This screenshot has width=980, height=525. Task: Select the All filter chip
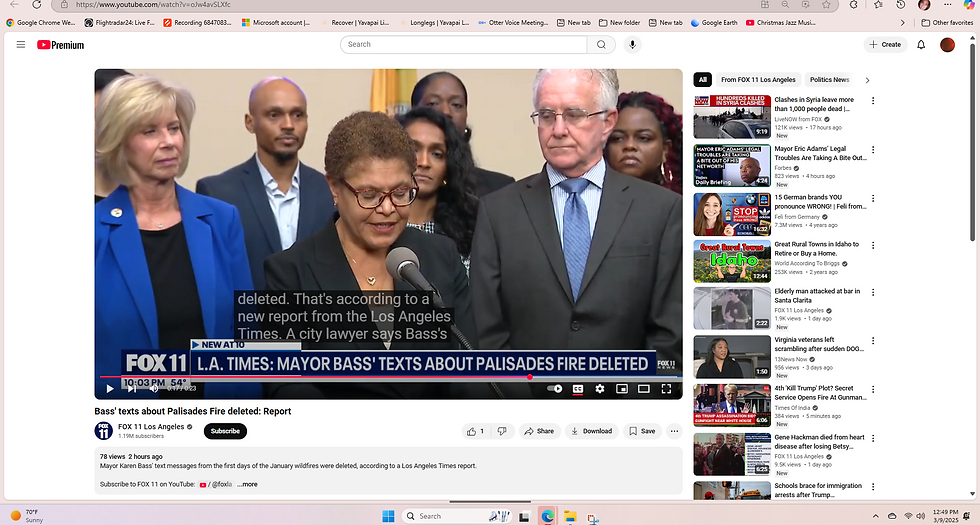pos(702,79)
